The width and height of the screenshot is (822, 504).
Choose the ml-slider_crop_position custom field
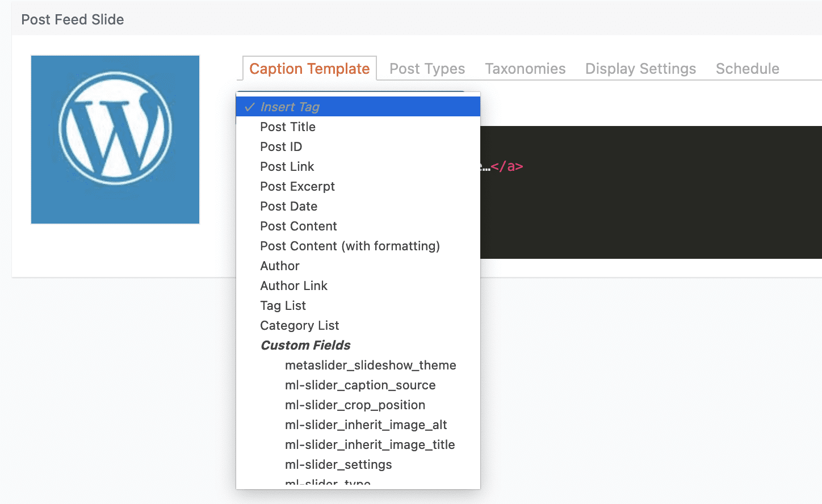click(x=355, y=405)
